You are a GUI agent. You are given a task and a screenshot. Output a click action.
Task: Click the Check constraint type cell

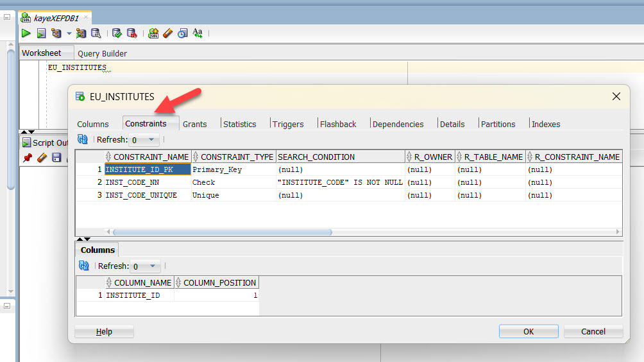tap(233, 182)
